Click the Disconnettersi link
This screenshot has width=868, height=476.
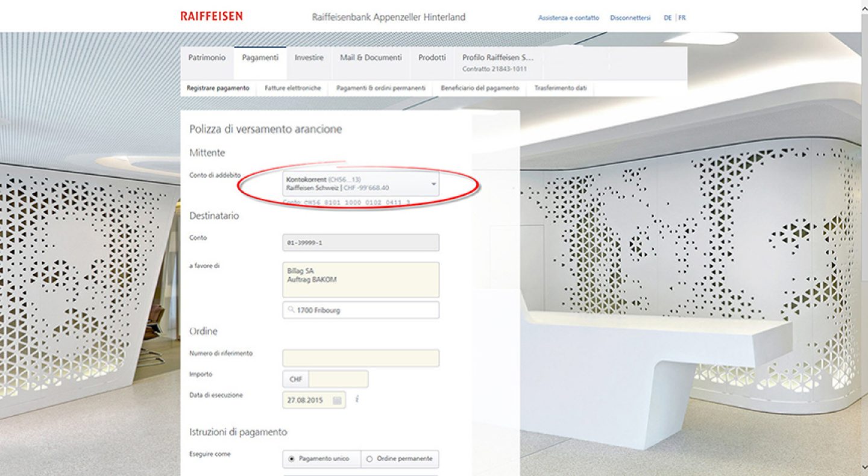(631, 18)
